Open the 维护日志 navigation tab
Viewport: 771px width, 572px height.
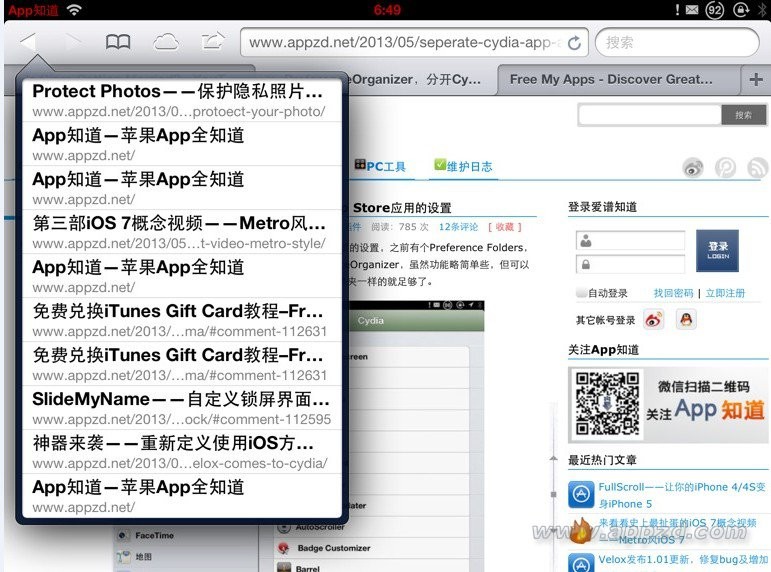tap(463, 166)
